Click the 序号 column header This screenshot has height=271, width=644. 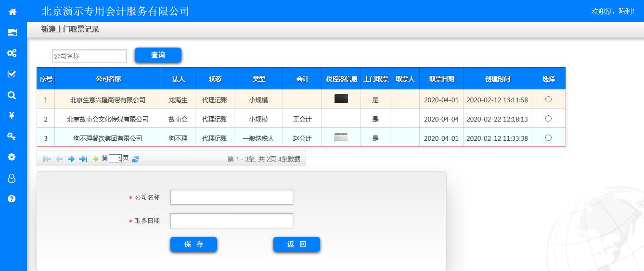46,79
